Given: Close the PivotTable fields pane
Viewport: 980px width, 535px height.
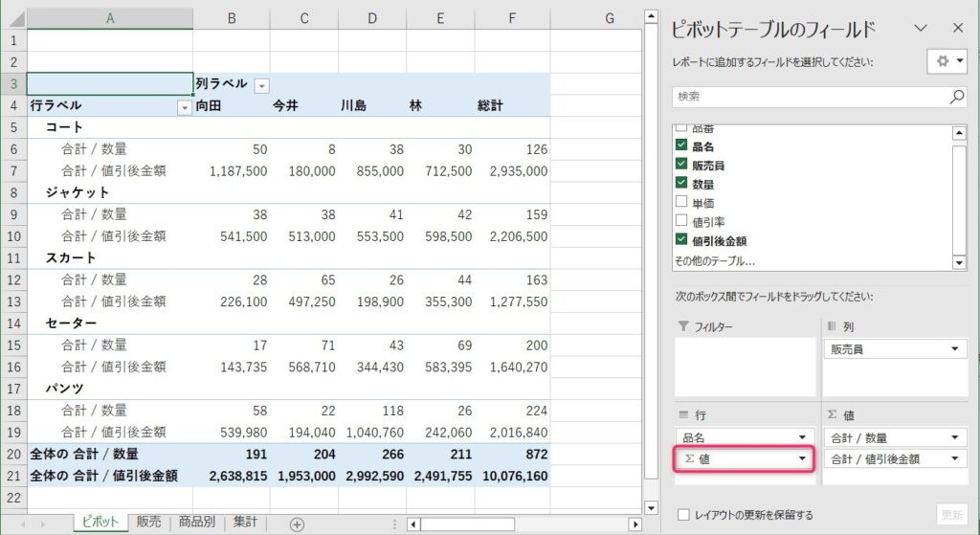Looking at the screenshot, I should [957, 29].
